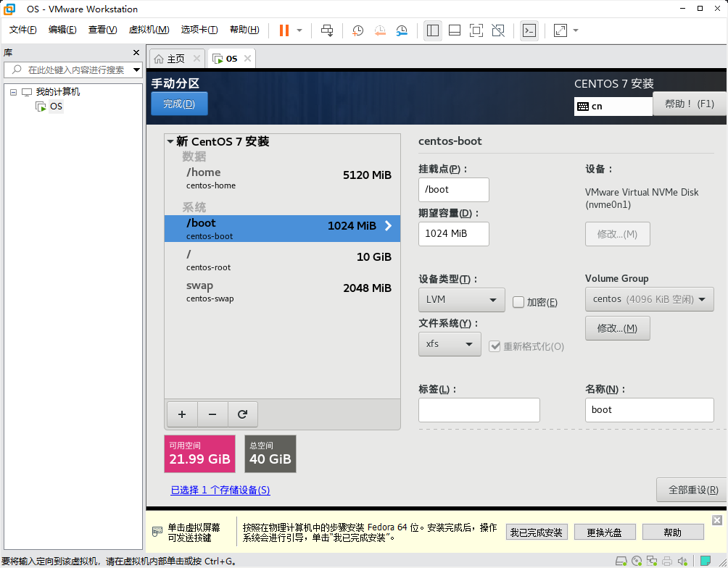Click the 名称(N) field containing boot
This screenshot has height=568, width=728.
tap(649, 410)
